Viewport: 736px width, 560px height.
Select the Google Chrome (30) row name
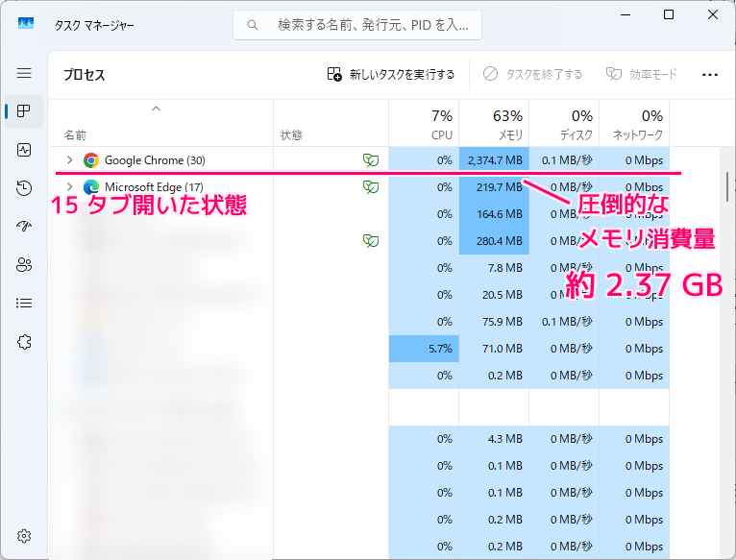(155, 160)
